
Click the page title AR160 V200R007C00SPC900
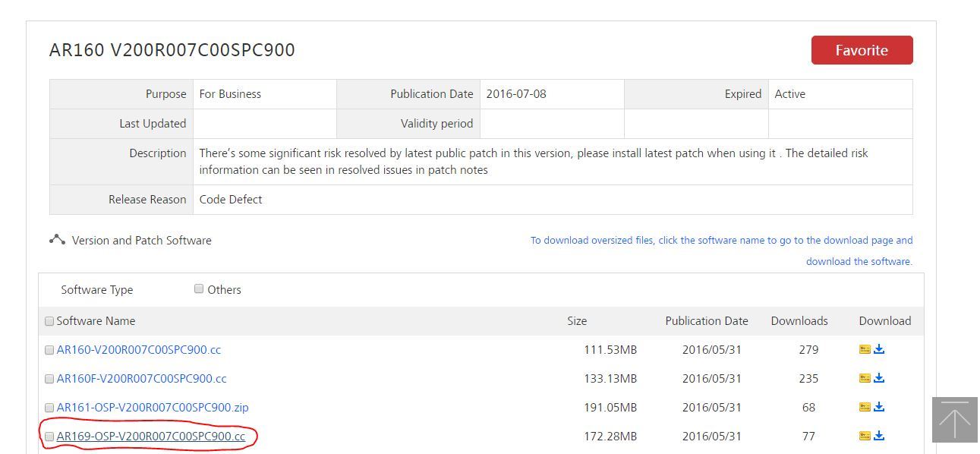coord(172,50)
